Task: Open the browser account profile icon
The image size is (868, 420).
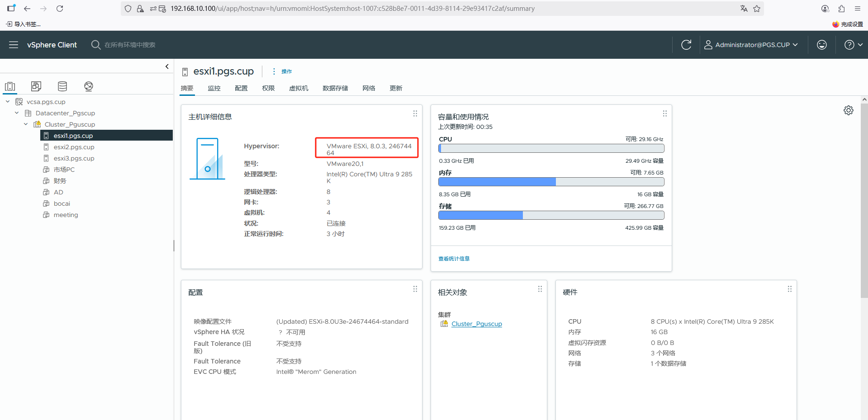Action: [x=825, y=9]
